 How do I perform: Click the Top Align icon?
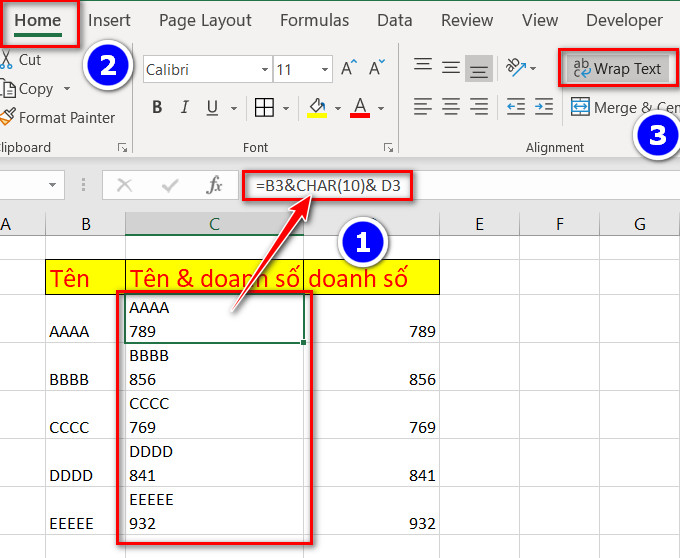tap(423, 67)
